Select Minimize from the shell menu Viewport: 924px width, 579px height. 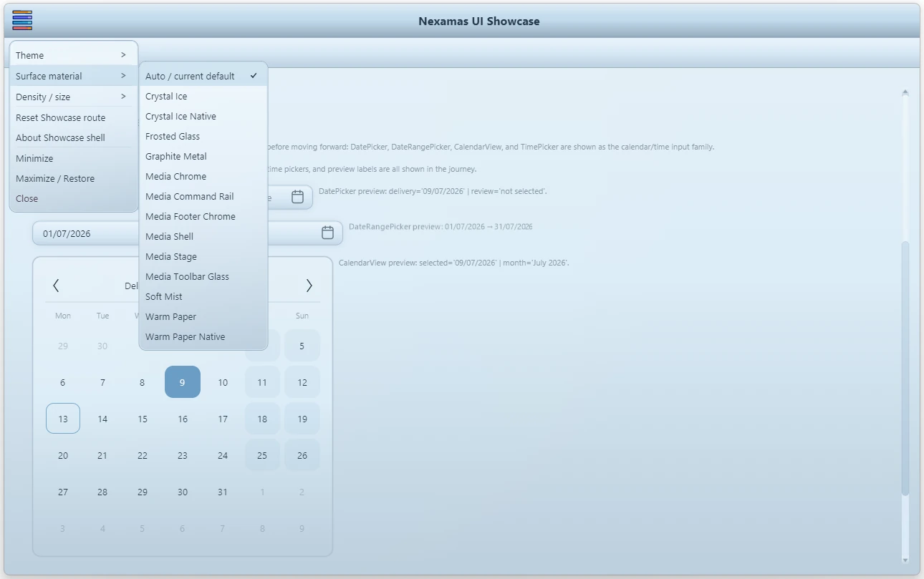coord(74,158)
